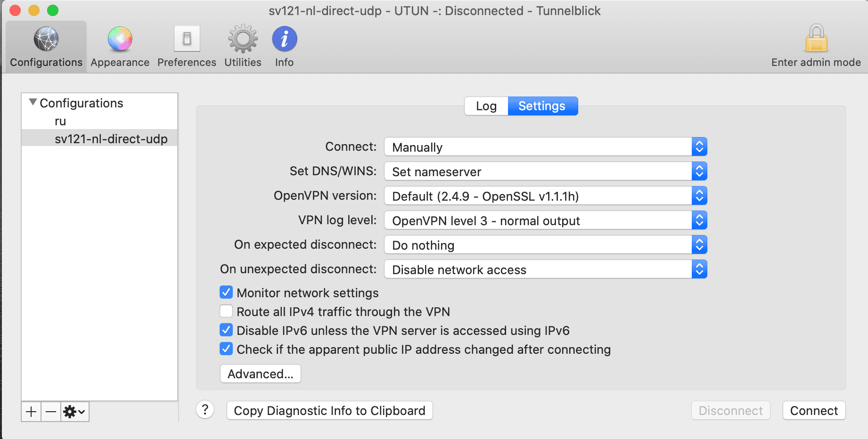This screenshot has height=439, width=868.
Task: Open the Connect dropdown set to Manually
Action: (x=545, y=147)
